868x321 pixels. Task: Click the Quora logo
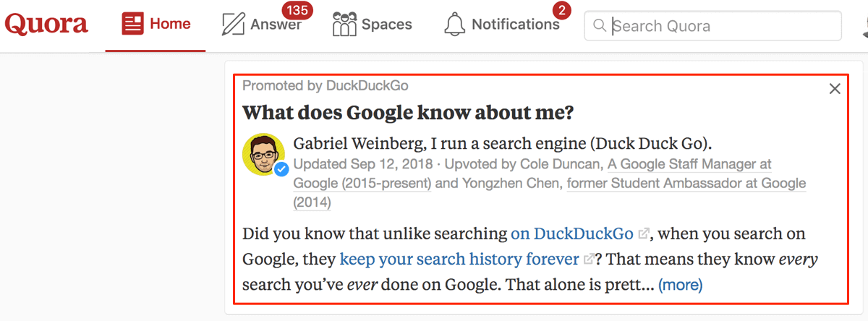click(46, 24)
